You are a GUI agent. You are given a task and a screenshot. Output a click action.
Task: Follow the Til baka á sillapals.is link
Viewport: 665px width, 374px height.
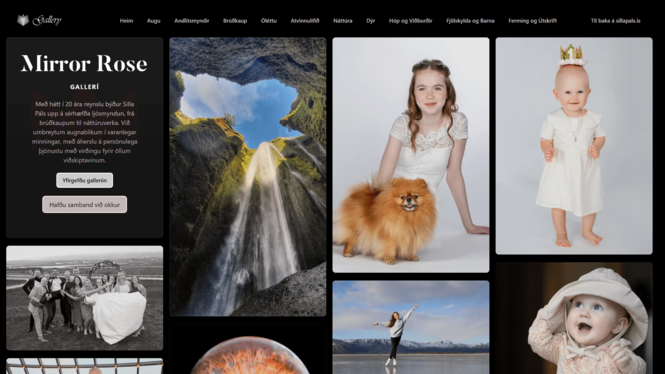(x=616, y=21)
